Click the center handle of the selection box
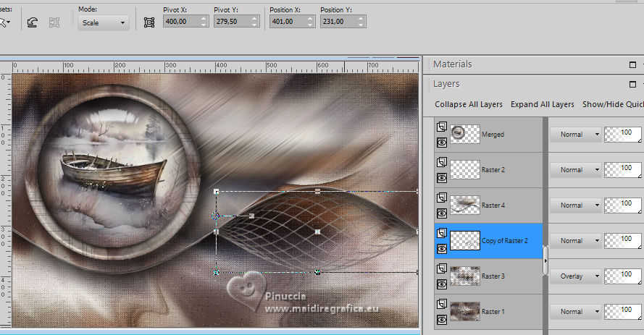 tap(317, 232)
